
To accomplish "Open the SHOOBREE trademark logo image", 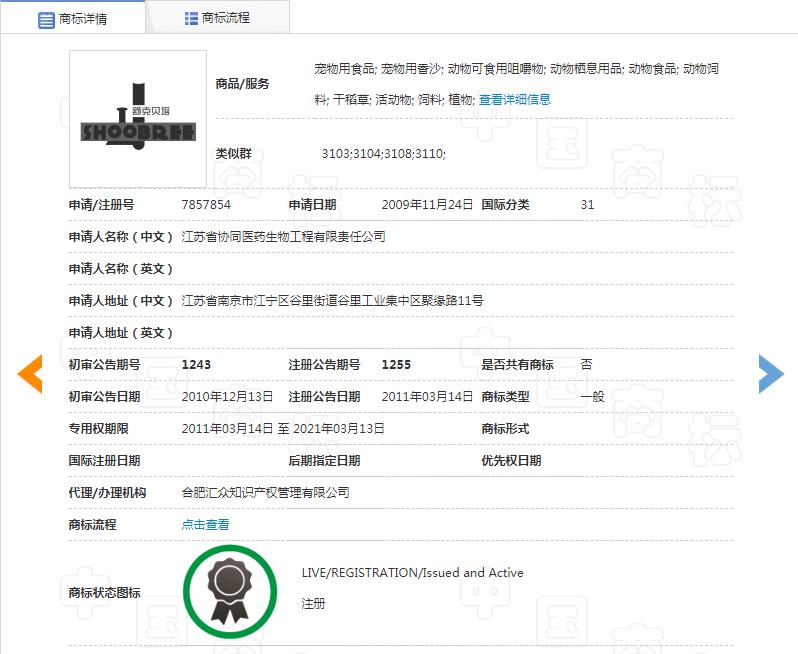I will 138,119.
